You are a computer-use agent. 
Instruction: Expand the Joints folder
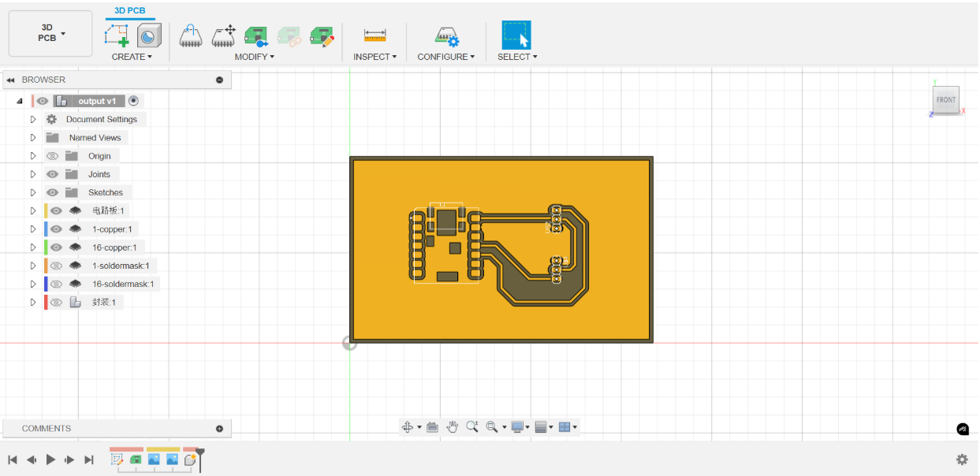click(x=33, y=174)
